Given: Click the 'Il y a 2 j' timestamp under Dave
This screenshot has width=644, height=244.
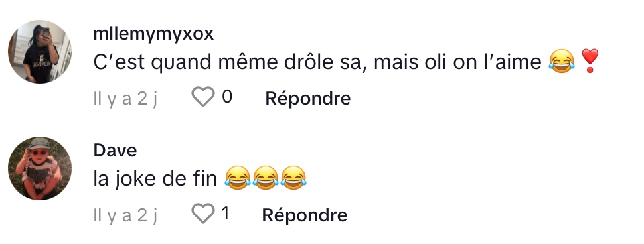Looking at the screenshot, I should tap(125, 215).
